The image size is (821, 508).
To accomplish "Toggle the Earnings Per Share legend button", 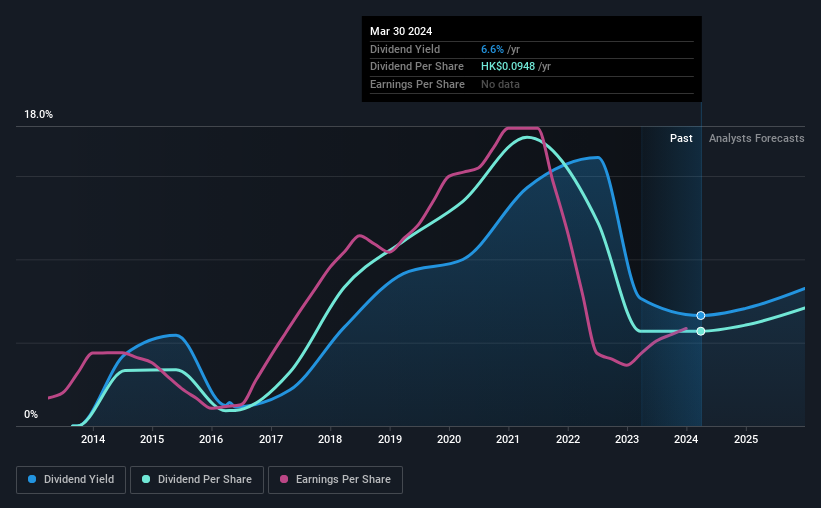I will coord(335,480).
